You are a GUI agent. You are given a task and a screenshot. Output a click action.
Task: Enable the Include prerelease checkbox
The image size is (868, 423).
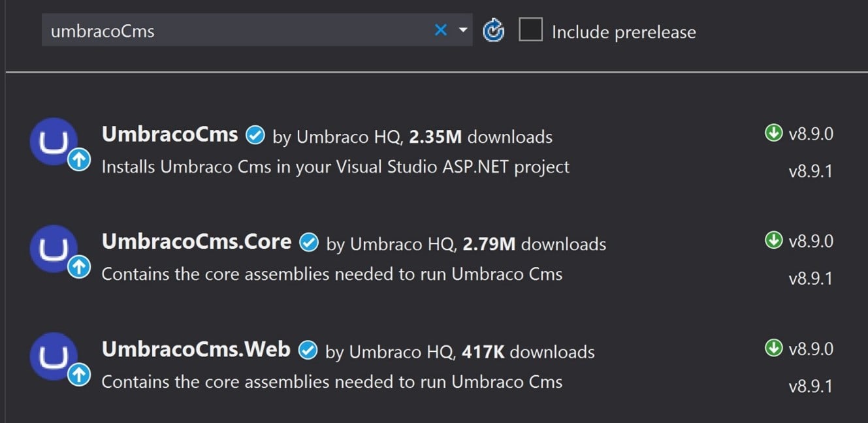click(530, 29)
